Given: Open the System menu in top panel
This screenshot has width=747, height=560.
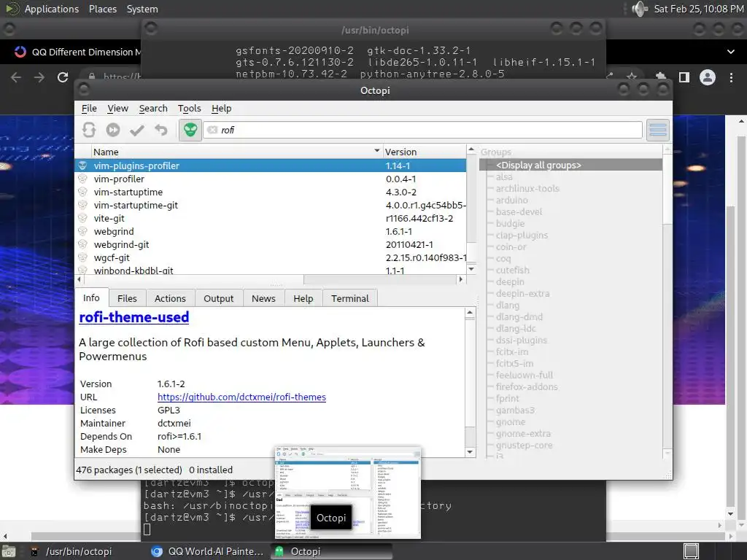Looking at the screenshot, I should 142,9.
